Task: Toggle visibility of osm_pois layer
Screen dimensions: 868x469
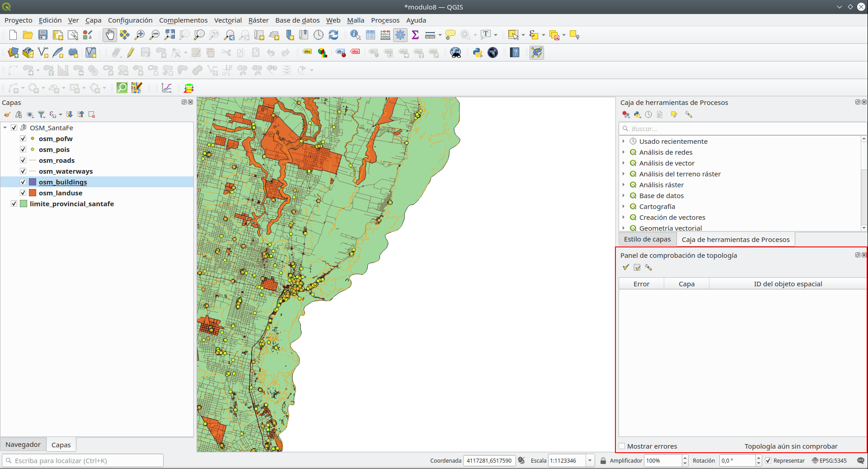Action: point(23,149)
